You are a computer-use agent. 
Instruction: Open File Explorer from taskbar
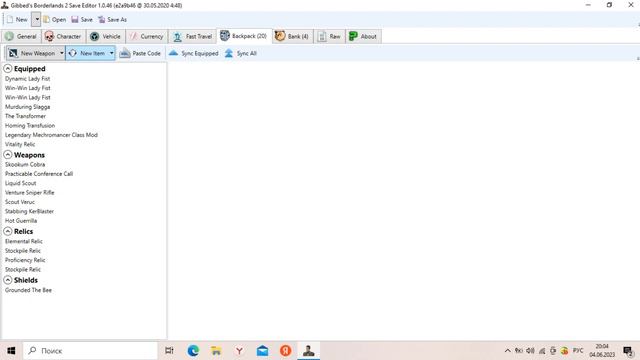point(216,351)
